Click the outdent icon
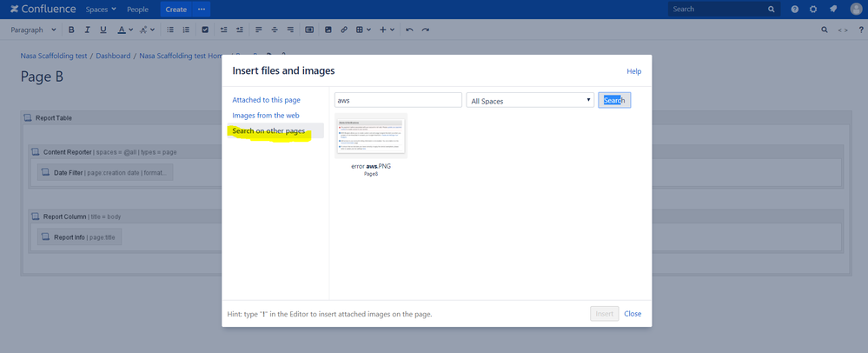 [x=223, y=30]
